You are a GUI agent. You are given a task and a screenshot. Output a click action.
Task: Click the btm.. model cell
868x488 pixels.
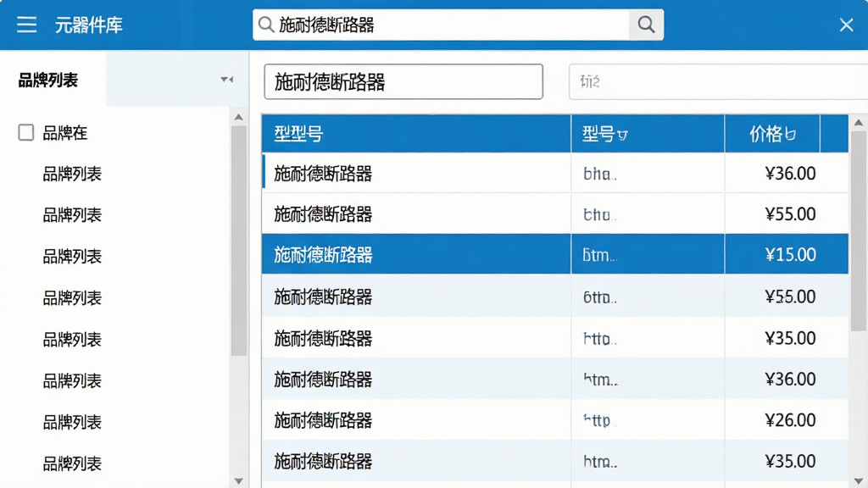point(648,254)
